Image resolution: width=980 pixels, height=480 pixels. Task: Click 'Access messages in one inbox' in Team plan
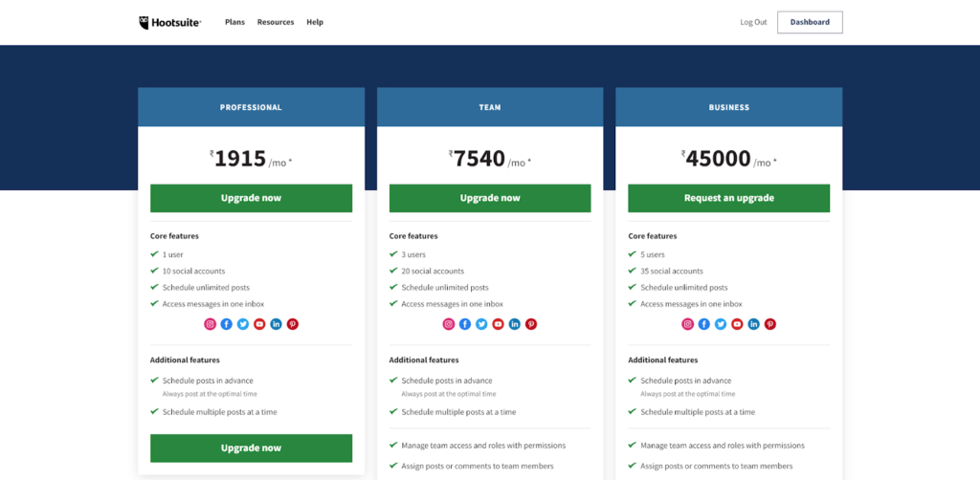(x=453, y=304)
